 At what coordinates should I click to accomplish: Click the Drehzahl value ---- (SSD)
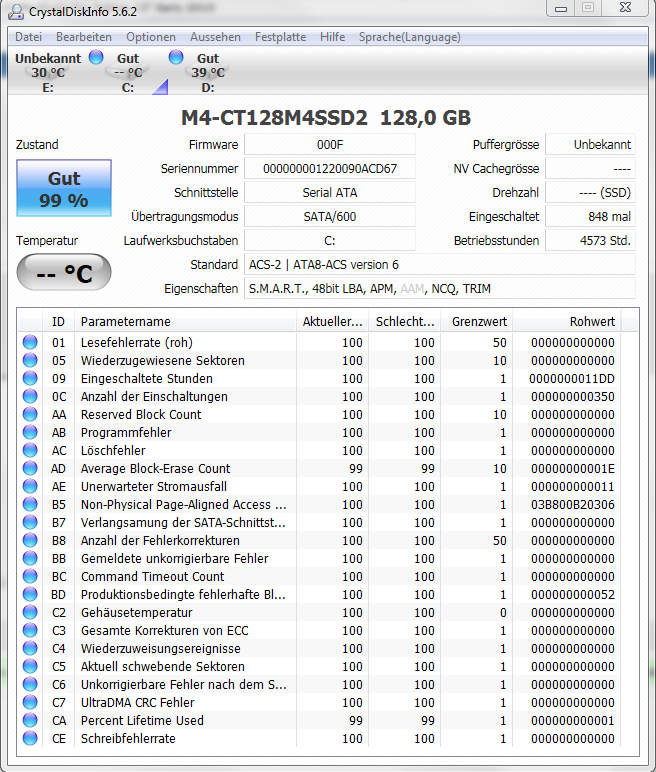tap(590, 193)
